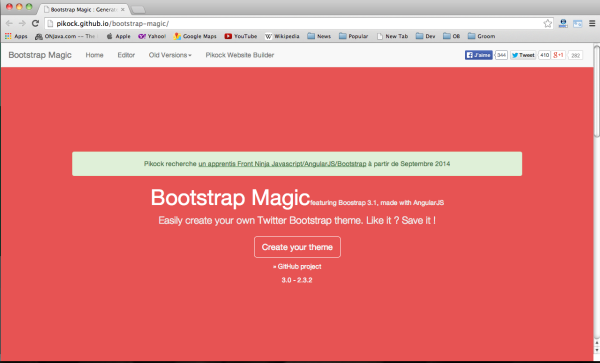The width and height of the screenshot is (600, 363).
Task: Reload the page with refresh icon
Action: (x=35, y=23)
